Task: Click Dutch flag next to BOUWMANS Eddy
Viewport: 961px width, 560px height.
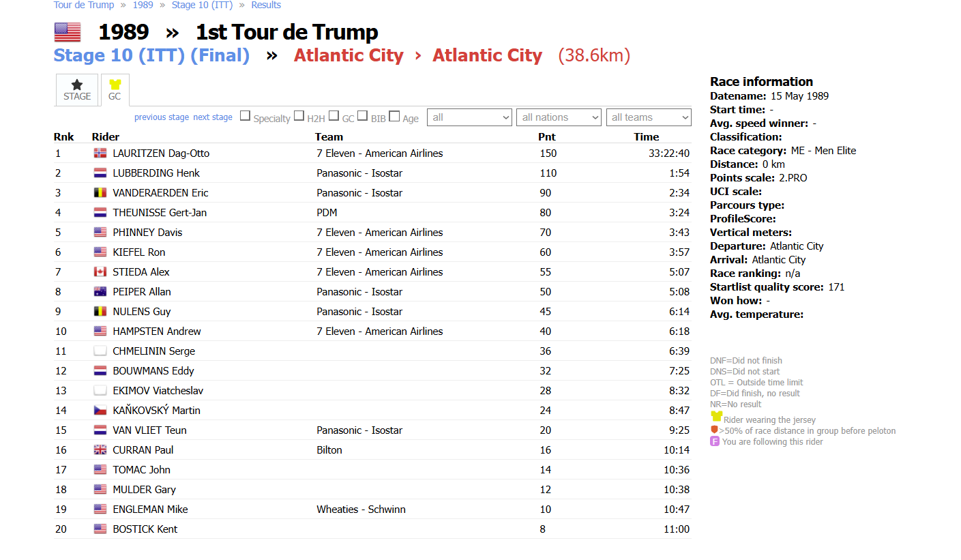Action: [100, 371]
